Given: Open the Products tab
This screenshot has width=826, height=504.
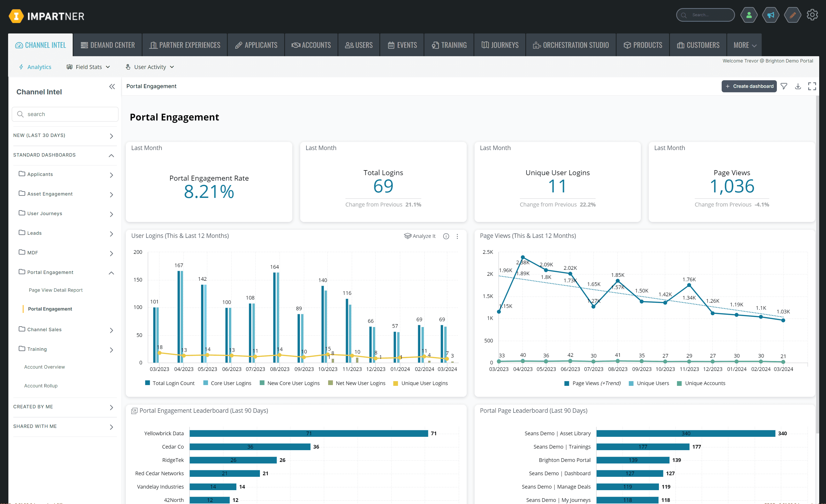Looking at the screenshot, I should tap(643, 45).
